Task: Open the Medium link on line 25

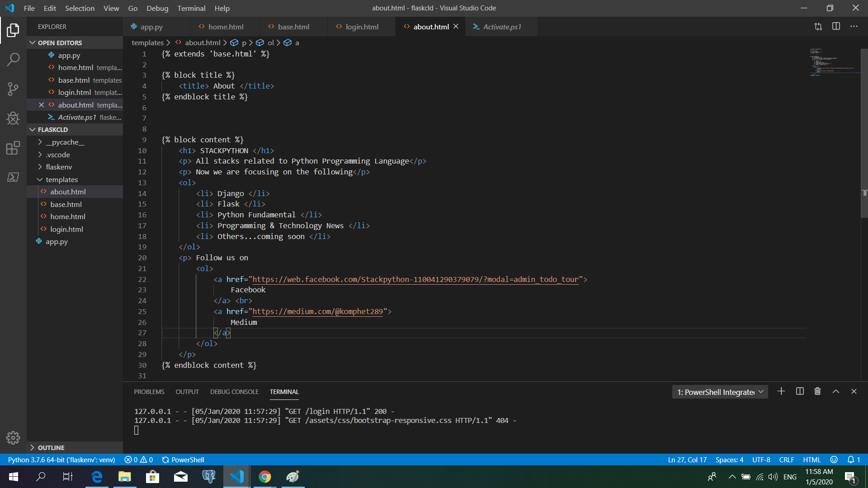Action: coord(318,311)
